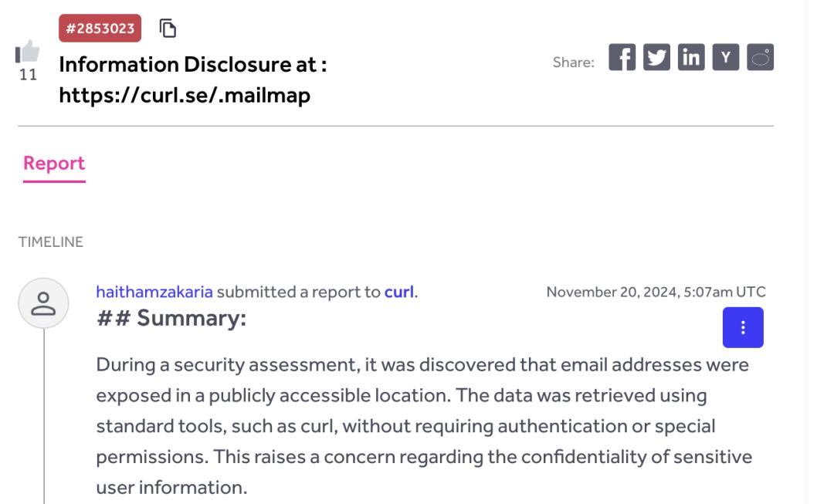Viewport: 834px width, 504px height.
Task: Click the November 20, 2024 timestamp
Action: coord(656,292)
